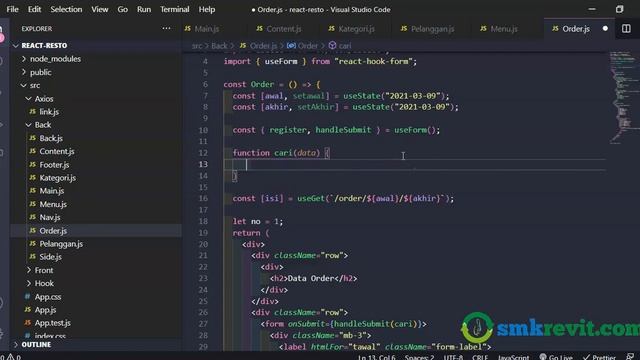Click the unsaved dot on Order.js tab
This screenshot has height=360, width=640.
(x=605, y=29)
